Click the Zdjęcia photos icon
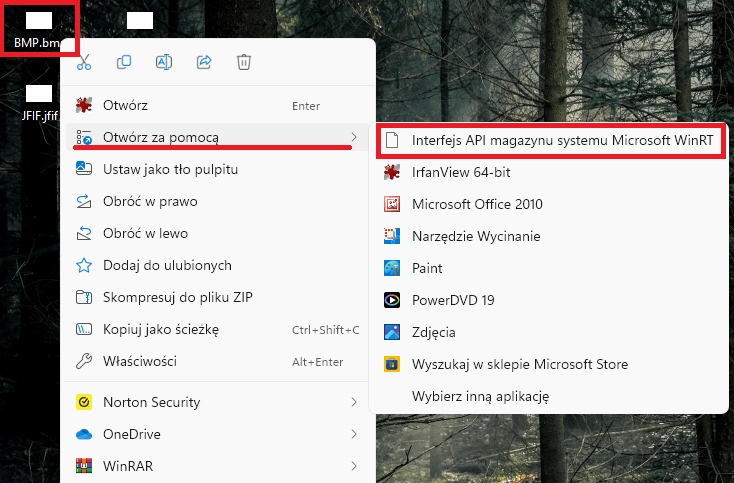The height and width of the screenshot is (483, 734). click(x=392, y=332)
